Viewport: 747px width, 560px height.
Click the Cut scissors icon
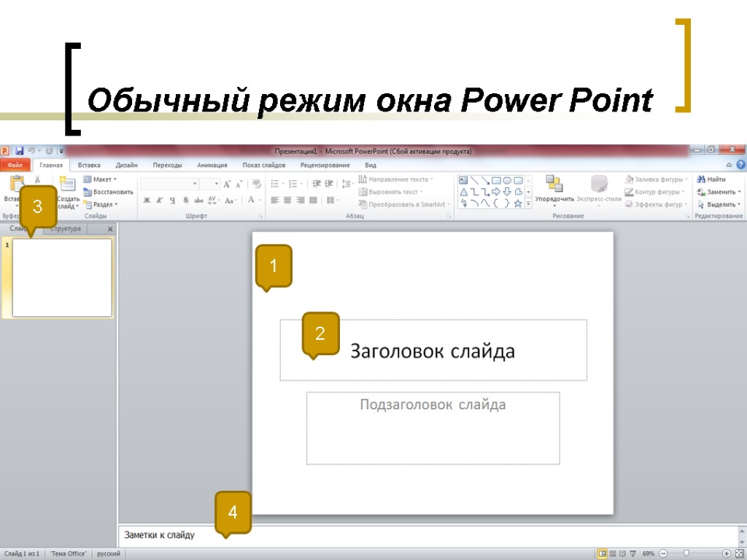(x=37, y=179)
